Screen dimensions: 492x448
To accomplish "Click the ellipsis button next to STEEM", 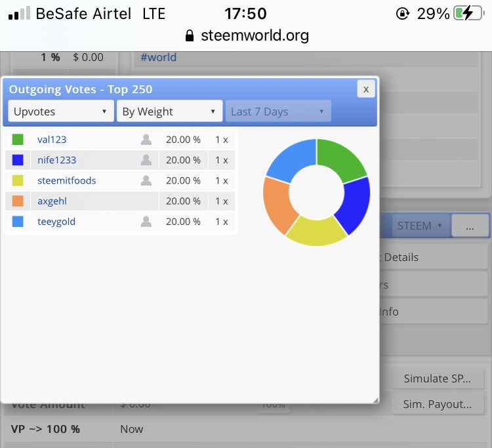I will tap(470, 226).
